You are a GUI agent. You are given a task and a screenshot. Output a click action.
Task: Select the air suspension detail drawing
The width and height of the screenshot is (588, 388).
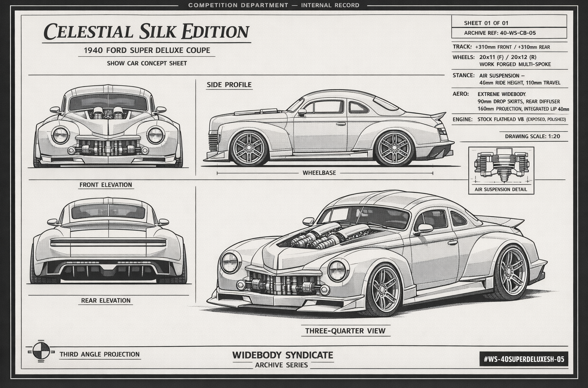(x=501, y=166)
